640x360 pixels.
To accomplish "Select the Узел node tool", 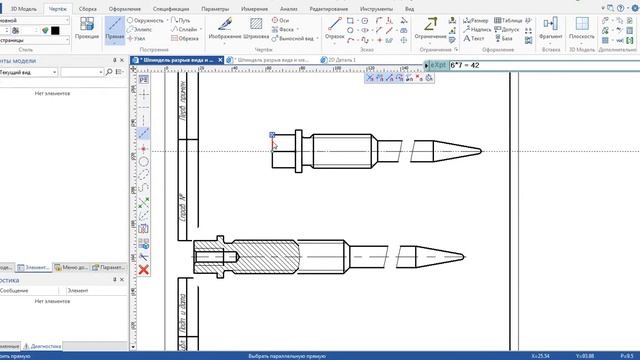I will tap(137, 38).
